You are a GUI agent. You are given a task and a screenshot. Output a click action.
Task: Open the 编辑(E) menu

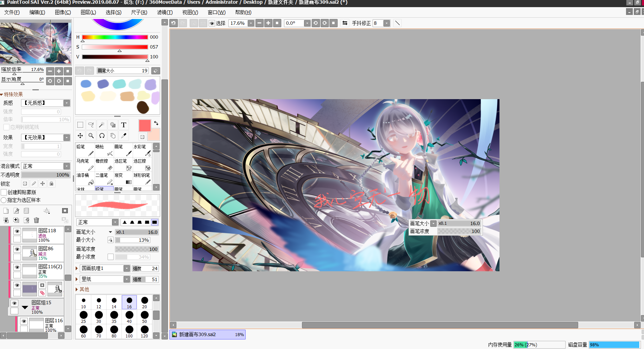pos(37,12)
